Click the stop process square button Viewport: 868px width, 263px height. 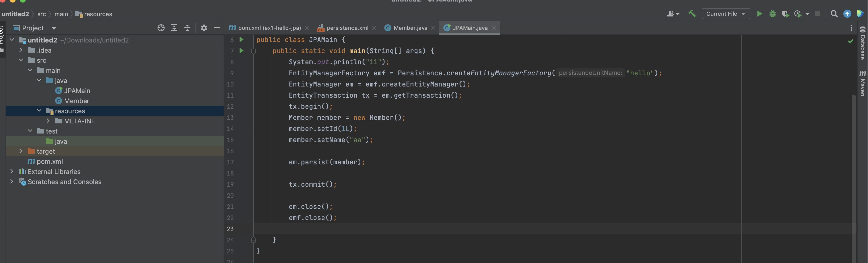click(818, 14)
